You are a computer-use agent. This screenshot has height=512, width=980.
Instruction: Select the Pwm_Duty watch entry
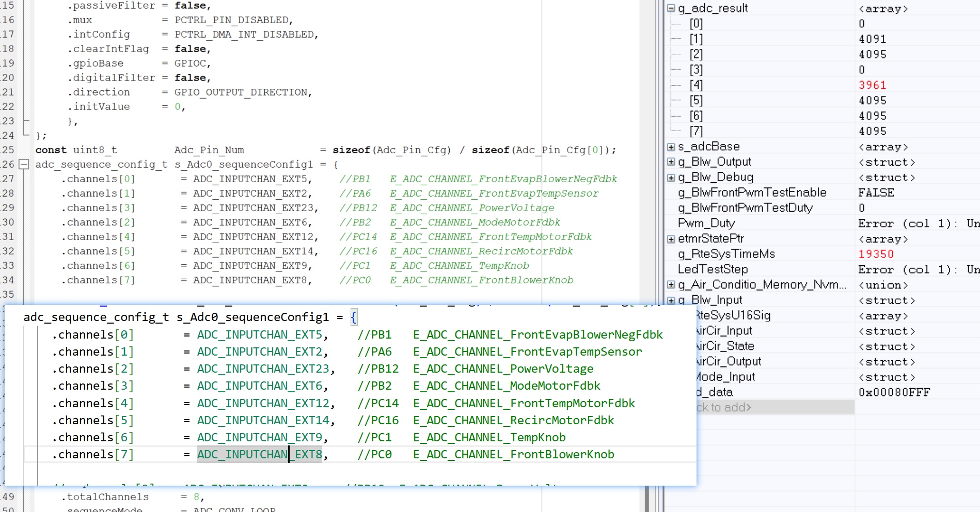click(706, 223)
